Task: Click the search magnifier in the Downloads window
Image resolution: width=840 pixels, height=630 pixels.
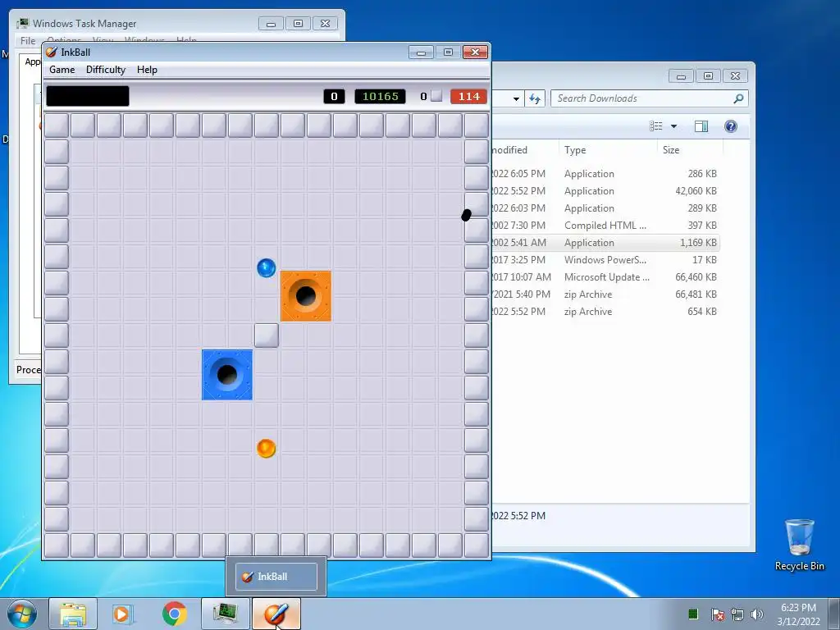Action: [x=738, y=98]
